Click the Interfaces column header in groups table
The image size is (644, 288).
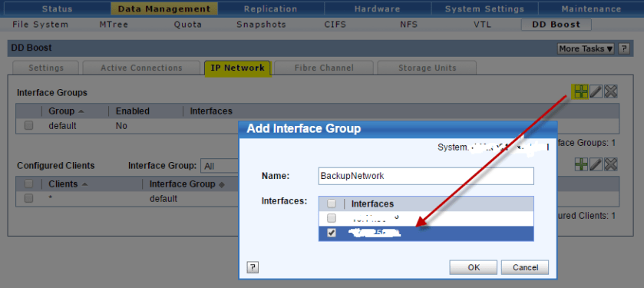click(x=211, y=111)
